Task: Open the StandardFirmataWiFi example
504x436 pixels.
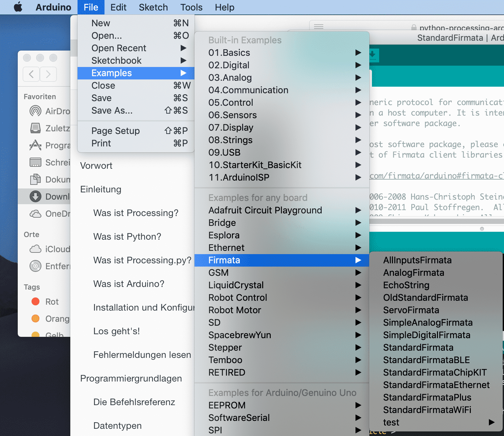Action: click(x=436, y=410)
